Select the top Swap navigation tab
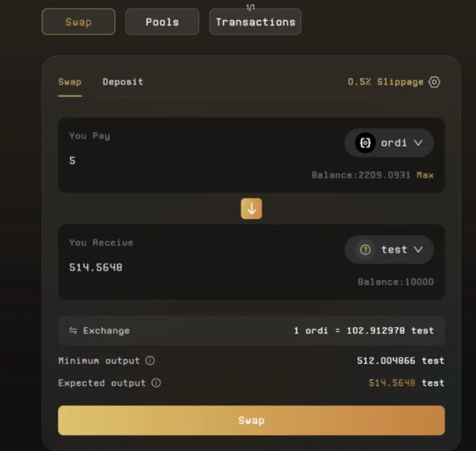This screenshot has width=476, height=451. 78,22
